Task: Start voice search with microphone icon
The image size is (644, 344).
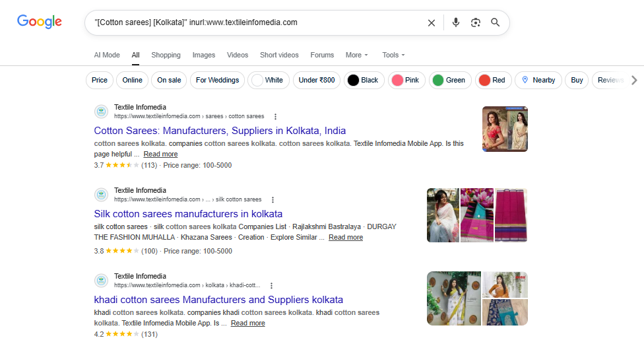Action: pyautogui.click(x=455, y=22)
